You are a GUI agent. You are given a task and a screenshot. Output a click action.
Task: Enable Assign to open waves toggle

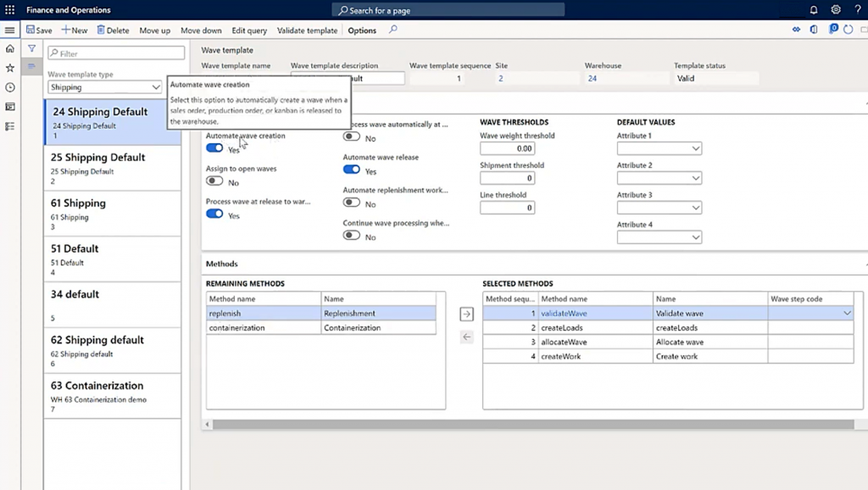[x=214, y=181]
